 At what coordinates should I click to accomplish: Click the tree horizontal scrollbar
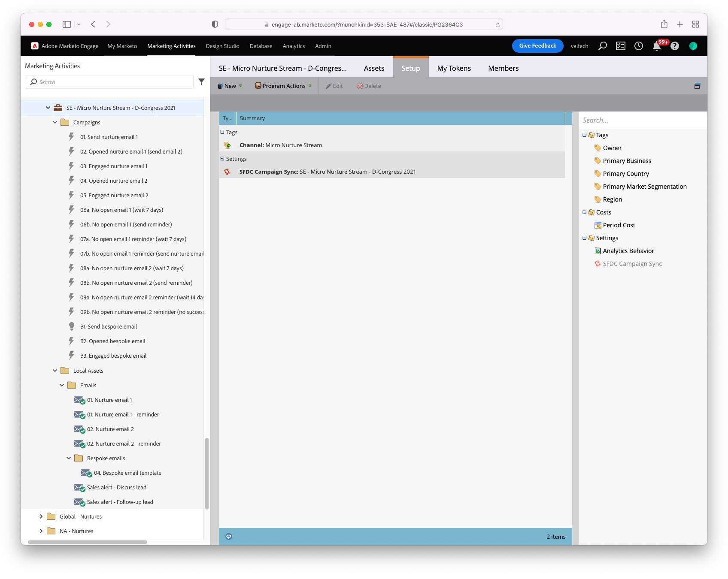pyautogui.click(x=88, y=542)
